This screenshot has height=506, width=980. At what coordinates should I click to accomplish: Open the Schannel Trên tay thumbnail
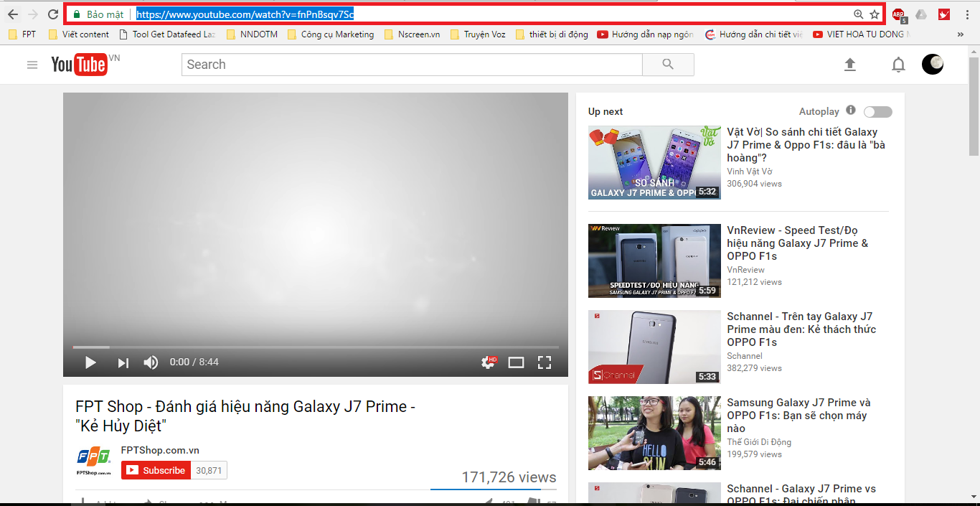pyautogui.click(x=654, y=347)
